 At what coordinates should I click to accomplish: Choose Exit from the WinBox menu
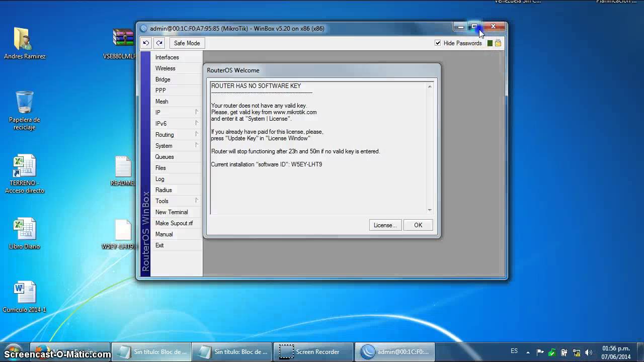(177, 245)
